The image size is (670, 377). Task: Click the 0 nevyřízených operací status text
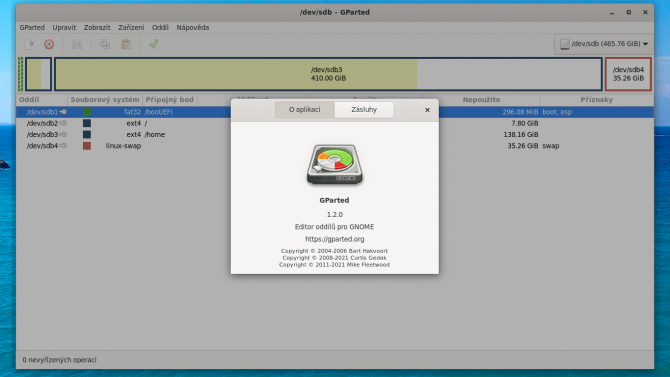(59, 360)
